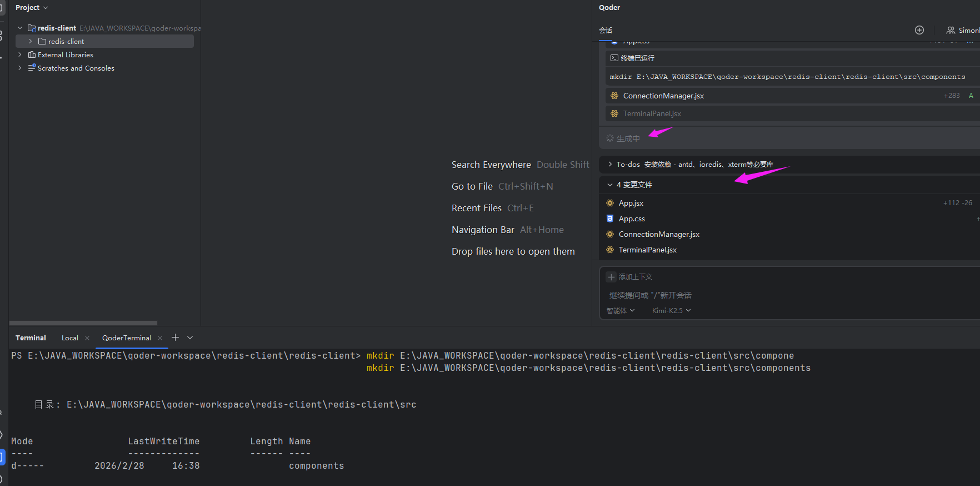This screenshot has width=980, height=486.
Task: Click the redis-client module root icon
Action: tap(32, 28)
